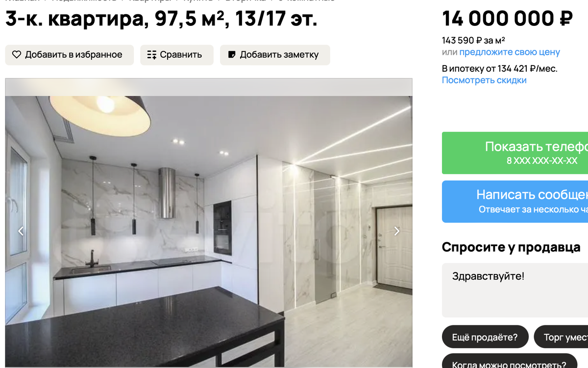Image resolution: width=588 pixels, height=368 pixels.
Task: Click the apartment listing title heading
Action: [x=161, y=19]
